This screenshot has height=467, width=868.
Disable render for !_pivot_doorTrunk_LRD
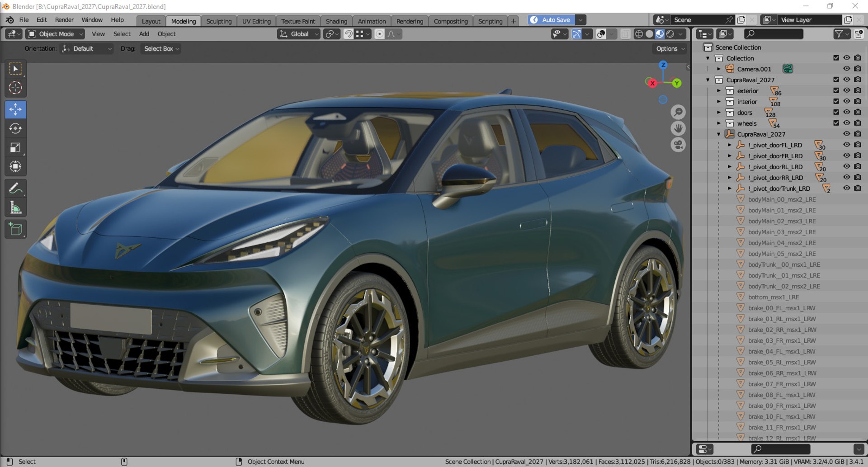coord(858,188)
